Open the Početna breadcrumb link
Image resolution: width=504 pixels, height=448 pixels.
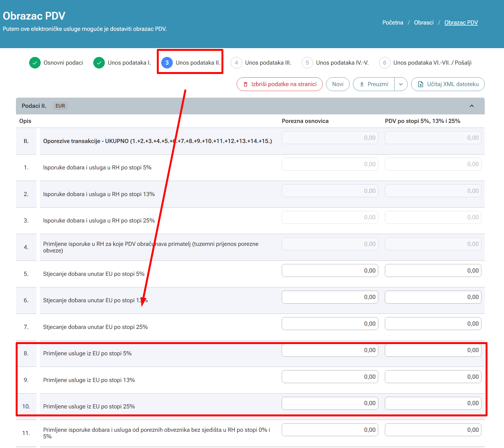393,23
